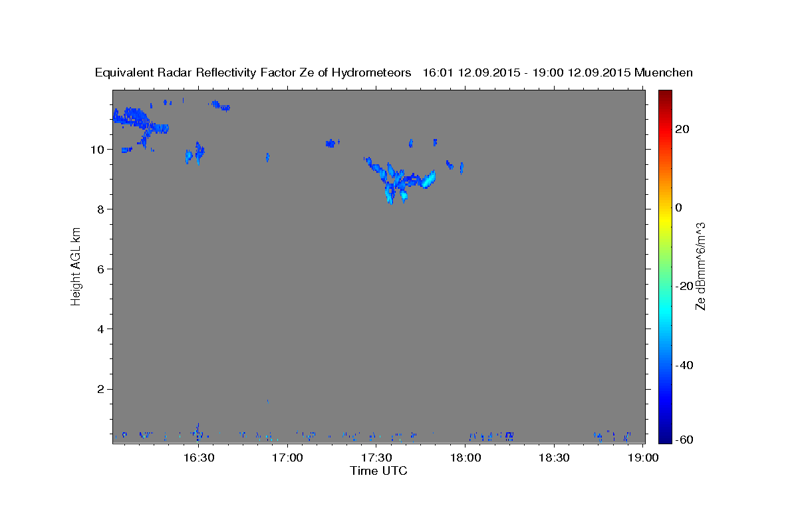Click the height tick label '4'
The image size is (798, 532).
click(x=102, y=329)
